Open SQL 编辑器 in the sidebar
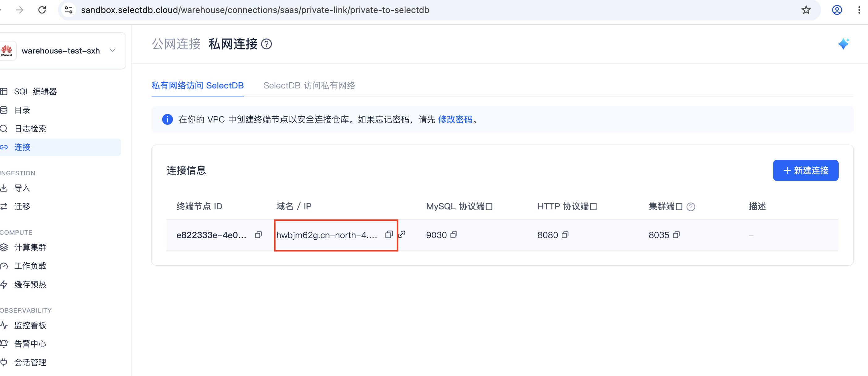Viewport: 868px width, 376px height. point(35,92)
